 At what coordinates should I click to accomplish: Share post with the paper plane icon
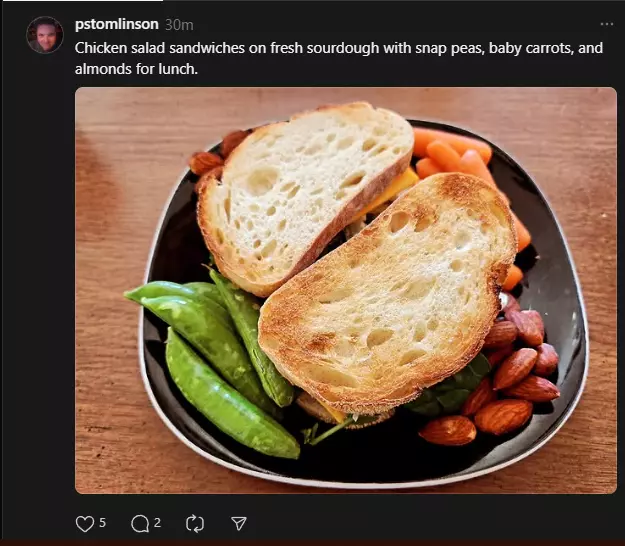[x=239, y=523]
